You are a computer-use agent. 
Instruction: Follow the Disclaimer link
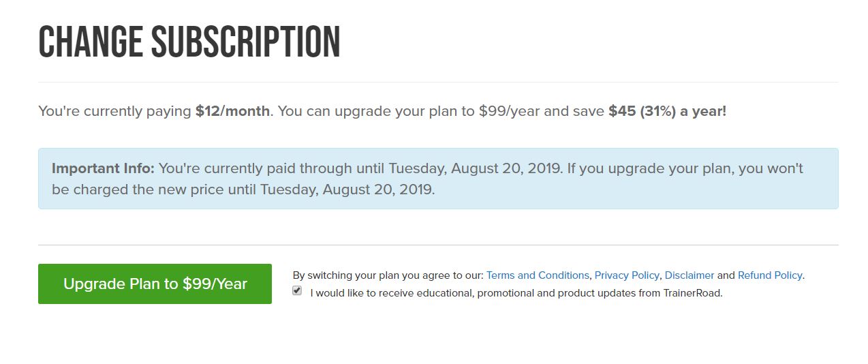[689, 275]
